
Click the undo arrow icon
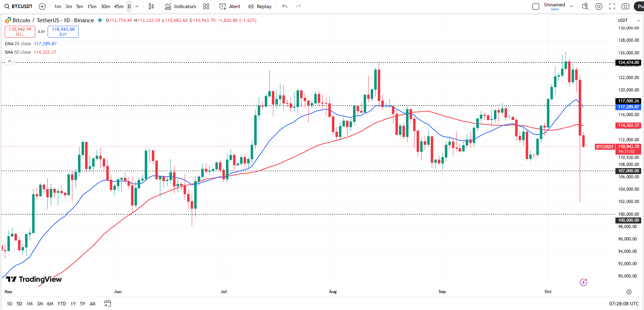tap(285, 6)
